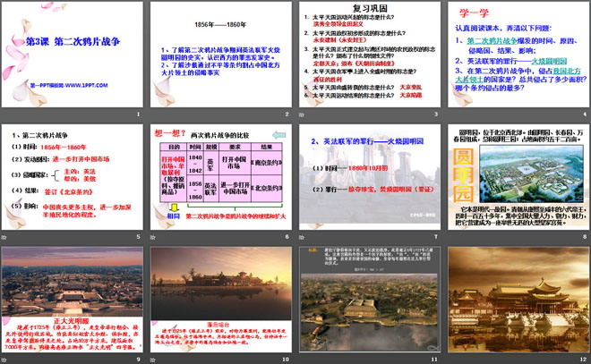Screen dimensions: 591x364
Task: Click the 蓬岛瑶台 caption on slide 10
Action: tap(218, 325)
